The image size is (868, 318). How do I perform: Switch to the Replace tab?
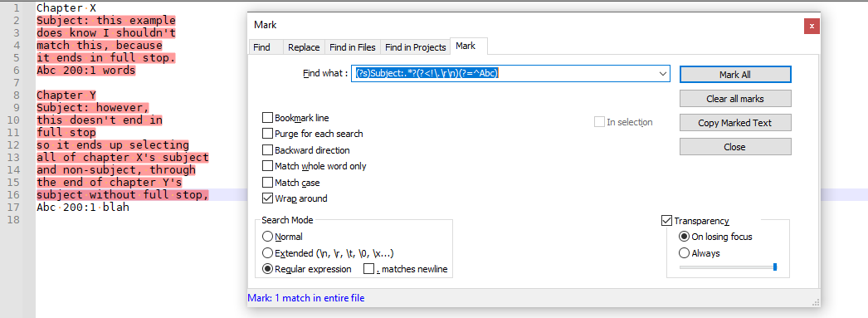[x=304, y=47]
